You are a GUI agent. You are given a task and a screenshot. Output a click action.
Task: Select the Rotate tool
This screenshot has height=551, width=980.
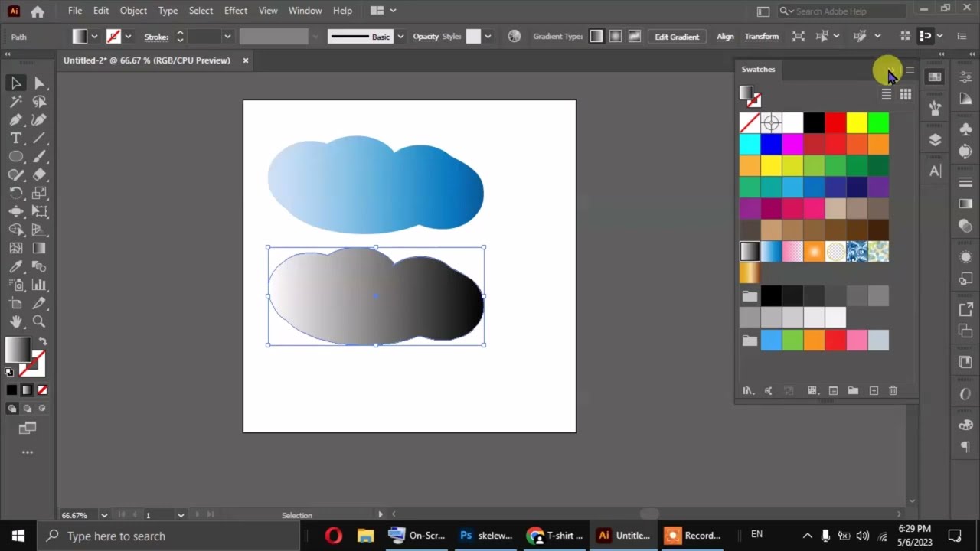[x=16, y=193]
